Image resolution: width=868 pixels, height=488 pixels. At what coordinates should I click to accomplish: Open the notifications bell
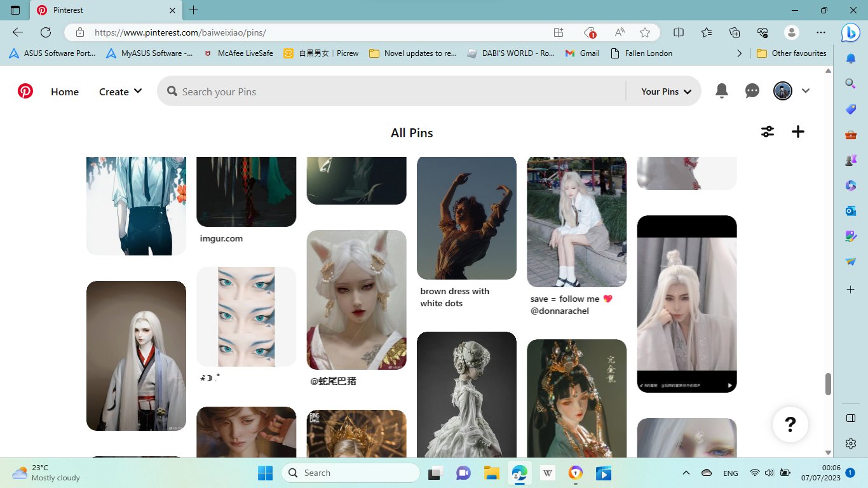[721, 91]
